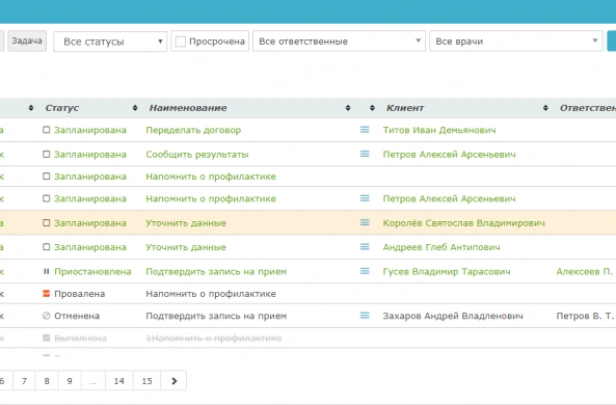616x405 pixels.
Task: Go to page 14 in pagination
Action: [x=119, y=381]
